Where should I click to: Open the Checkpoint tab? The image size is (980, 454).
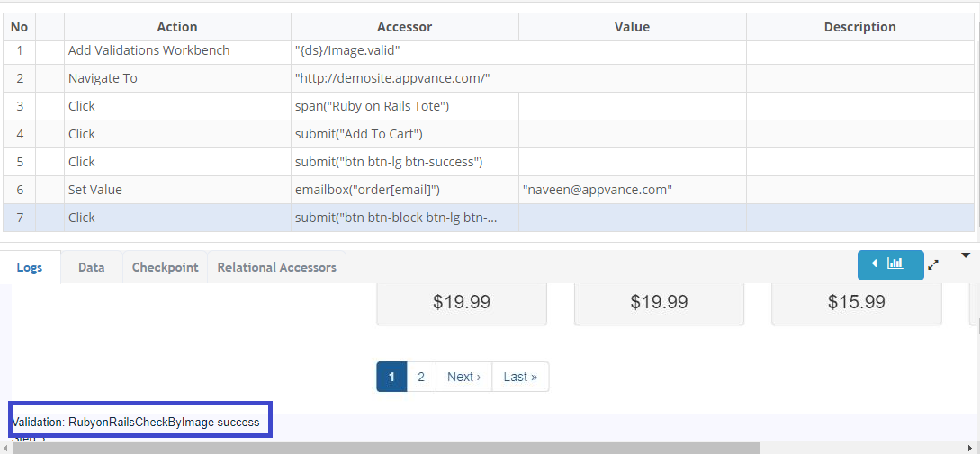[165, 267]
